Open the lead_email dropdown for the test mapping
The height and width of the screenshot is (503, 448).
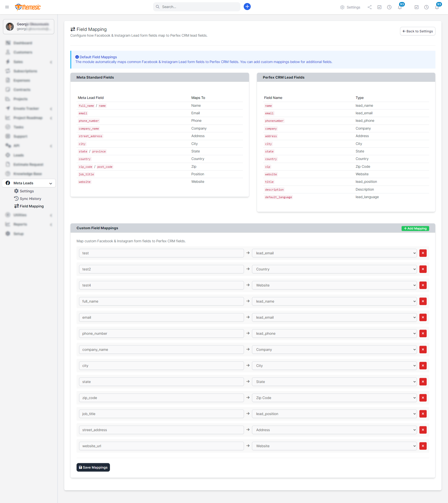point(334,253)
